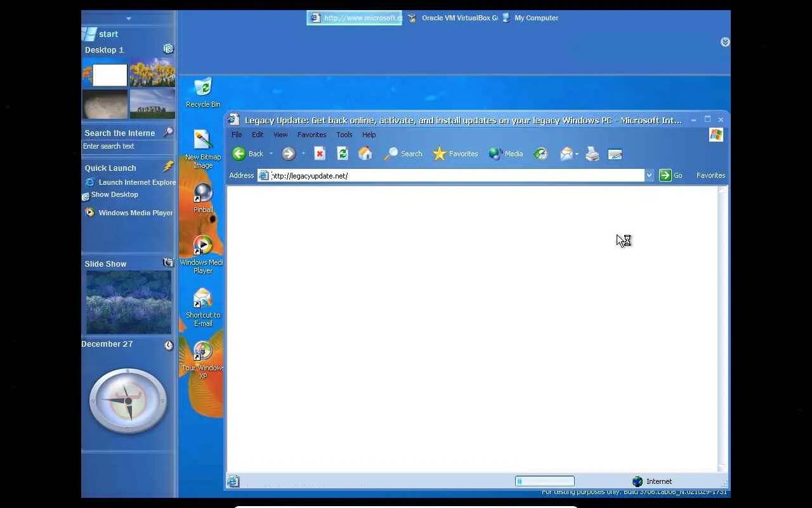Stop page loading with the red X icon

tap(320, 154)
